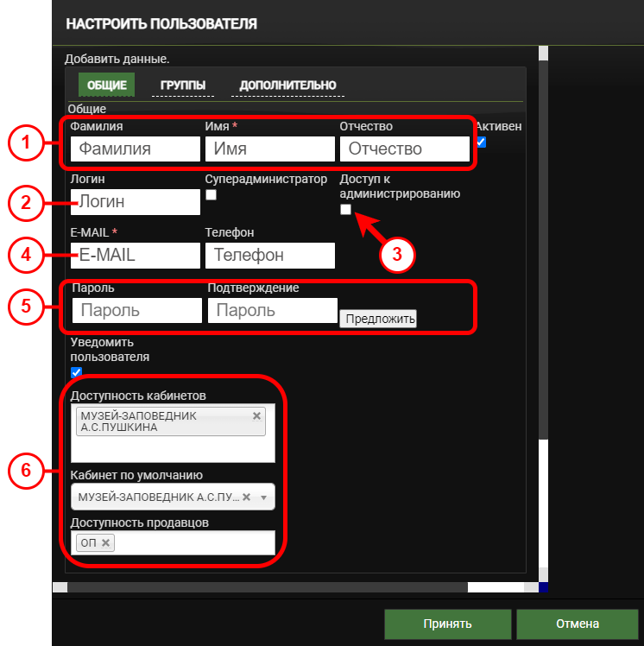This screenshot has width=644, height=646.
Task: Toggle the Активен checkbox
Action: click(482, 142)
